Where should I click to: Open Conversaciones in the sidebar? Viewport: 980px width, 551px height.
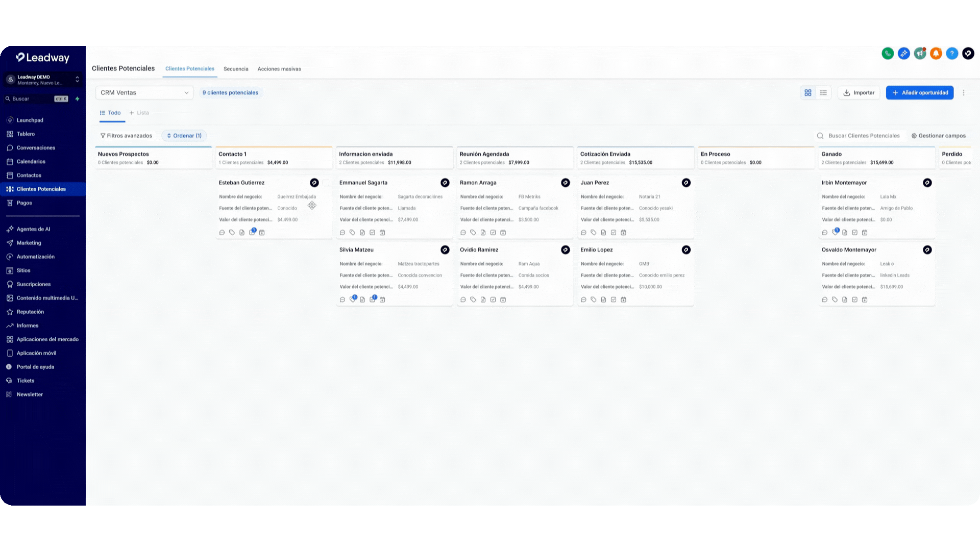[x=36, y=148]
